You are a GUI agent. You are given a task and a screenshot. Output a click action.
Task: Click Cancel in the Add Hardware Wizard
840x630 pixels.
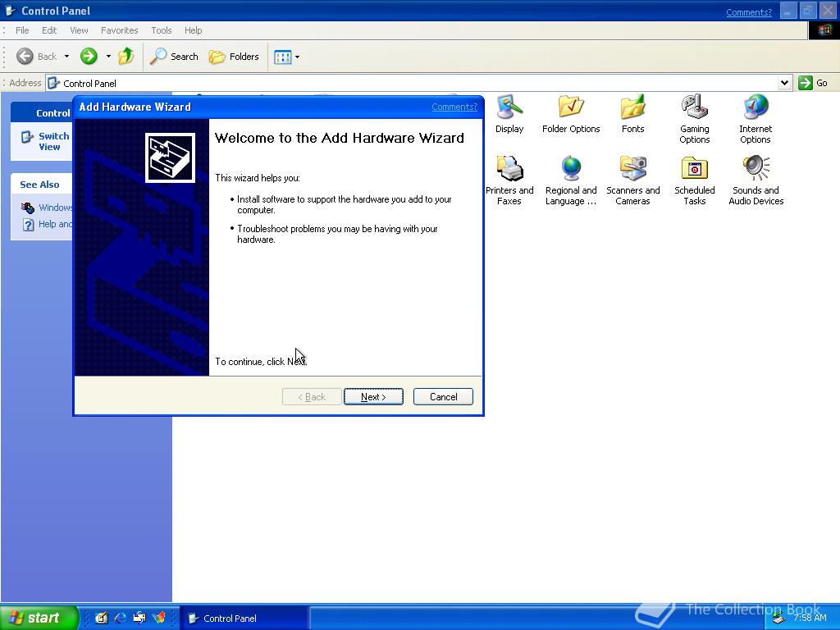(443, 397)
